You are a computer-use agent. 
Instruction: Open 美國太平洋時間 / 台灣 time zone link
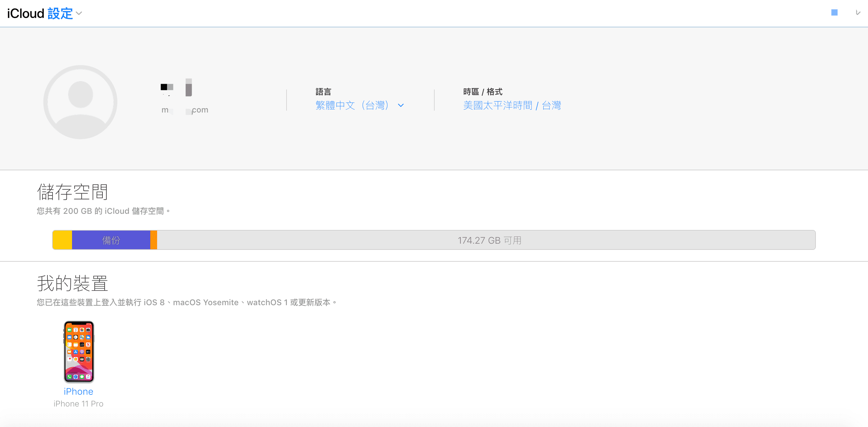[x=512, y=105]
